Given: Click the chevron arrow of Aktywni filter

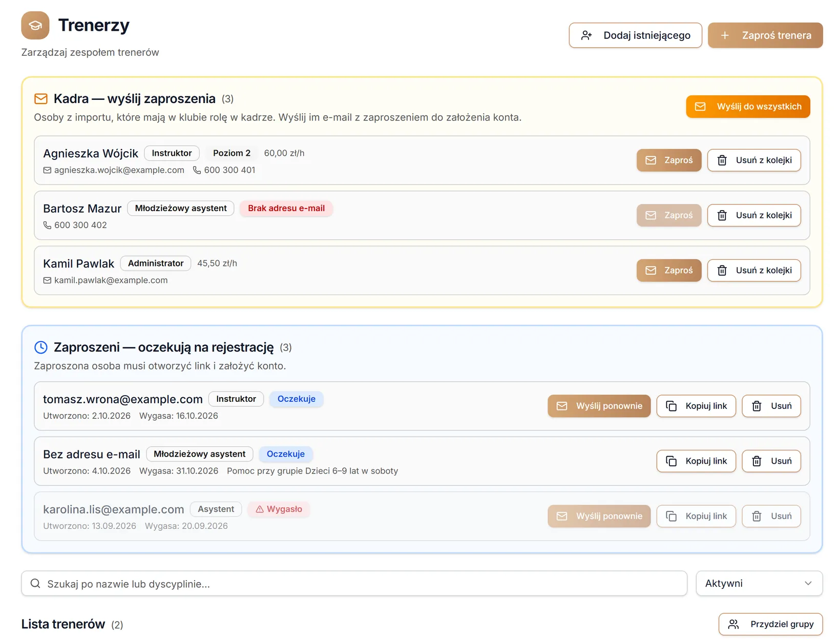Looking at the screenshot, I should point(808,584).
